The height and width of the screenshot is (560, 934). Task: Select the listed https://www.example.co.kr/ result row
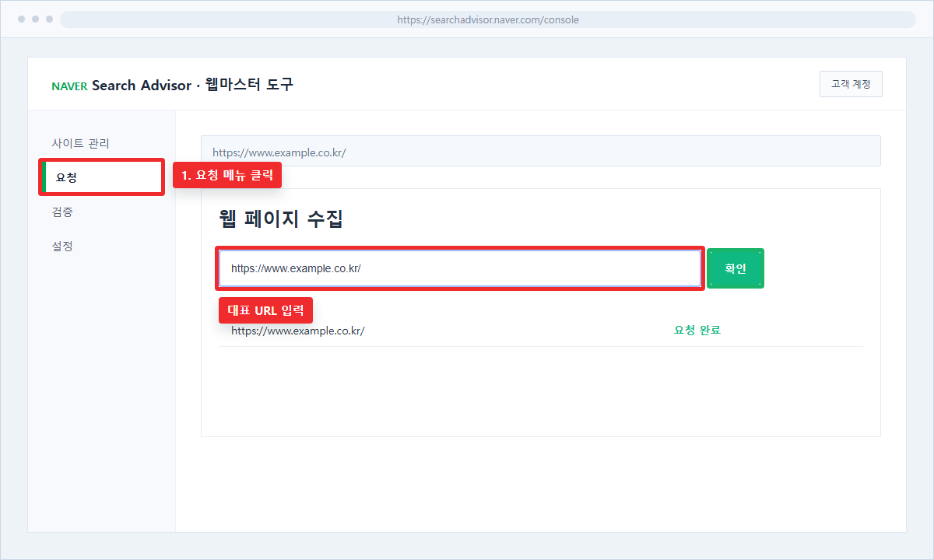tap(541, 331)
